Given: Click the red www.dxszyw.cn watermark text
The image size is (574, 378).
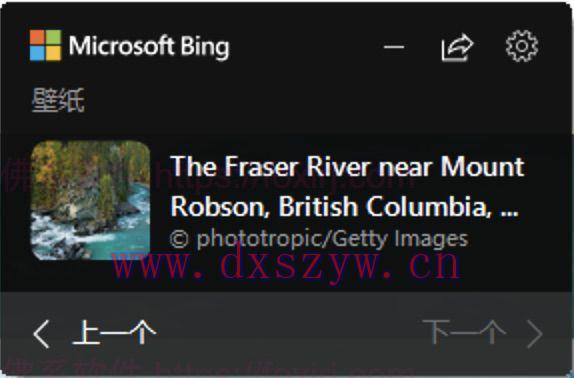Looking at the screenshot, I should pyautogui.click(x=286, y=265).
